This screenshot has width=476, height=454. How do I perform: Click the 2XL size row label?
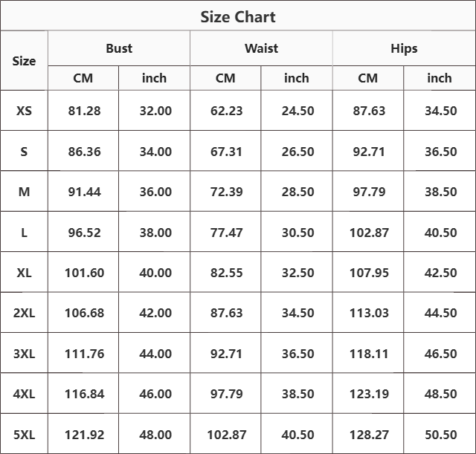pyautogui.click(x=24, y=313)
